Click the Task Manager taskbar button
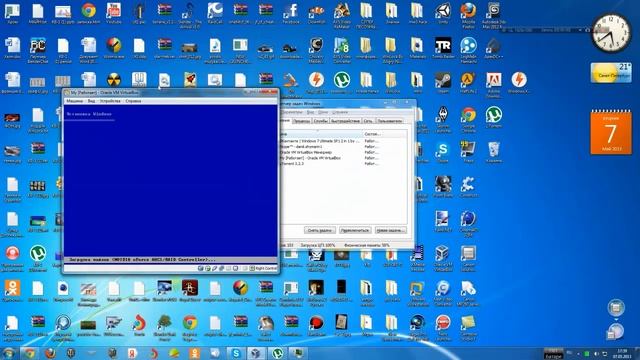The height and width of the screenshot is (360, 640). [298, 353]
